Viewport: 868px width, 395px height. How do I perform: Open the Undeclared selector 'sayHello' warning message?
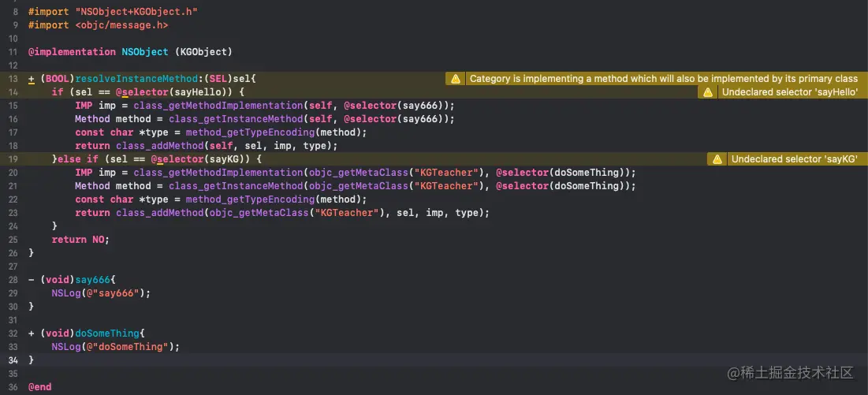(x=790, y=92)
